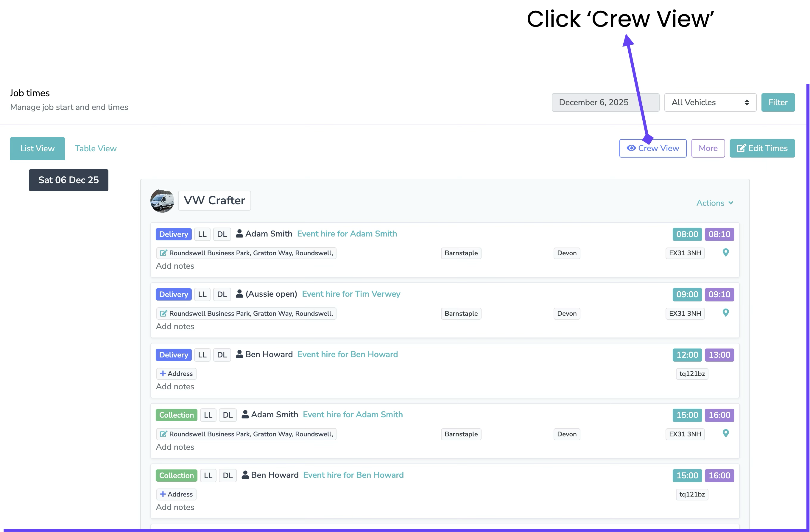Click the More button
This screenshot has height=532, width=810.
(708, 148)
